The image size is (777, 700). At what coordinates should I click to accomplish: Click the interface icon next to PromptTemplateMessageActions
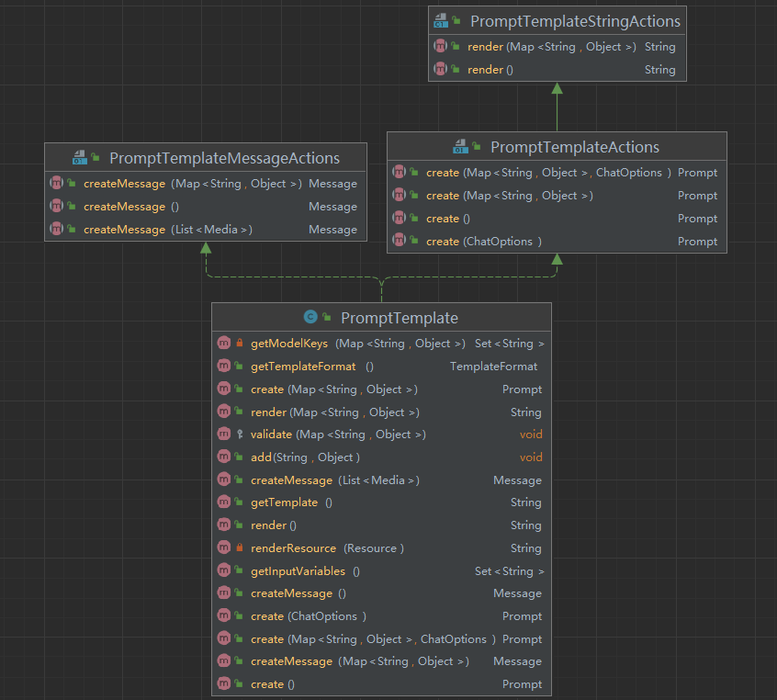point(79,158)
